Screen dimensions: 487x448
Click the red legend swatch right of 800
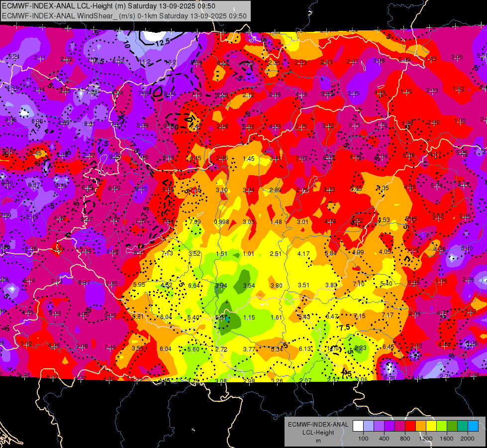pos(410,426)
